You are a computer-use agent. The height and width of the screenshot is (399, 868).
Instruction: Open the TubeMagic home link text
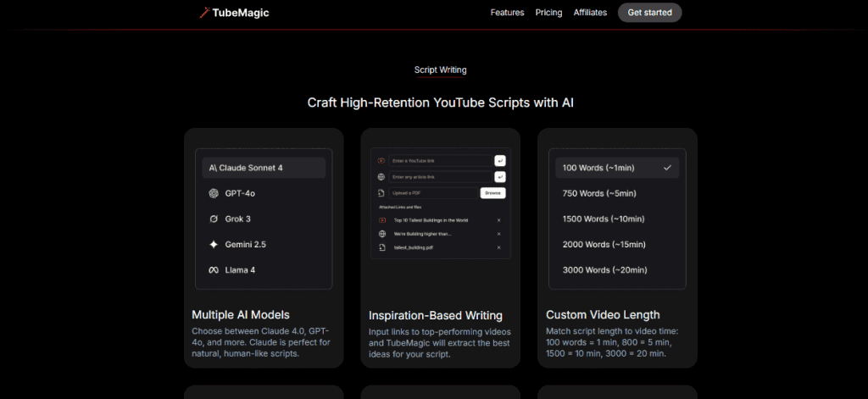coord(241,13)
